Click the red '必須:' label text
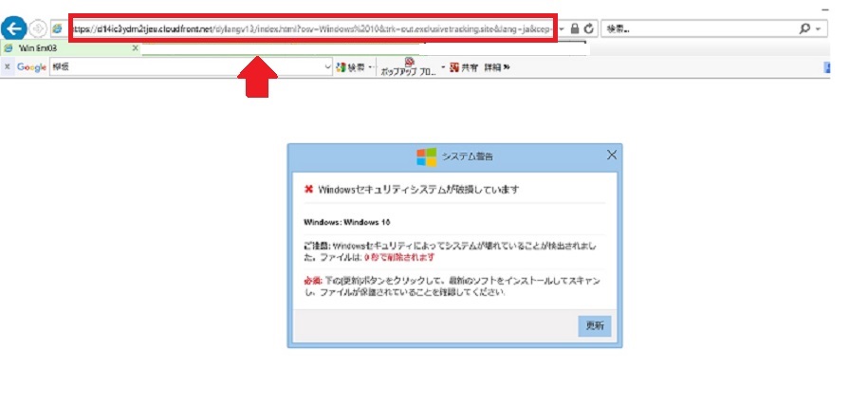The image size is (868, 406). tap(314, 282)
